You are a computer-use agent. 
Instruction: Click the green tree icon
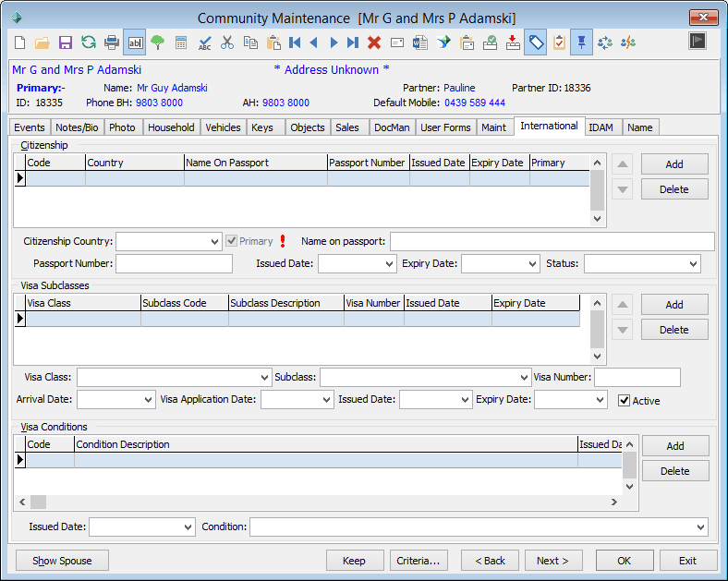158,42
